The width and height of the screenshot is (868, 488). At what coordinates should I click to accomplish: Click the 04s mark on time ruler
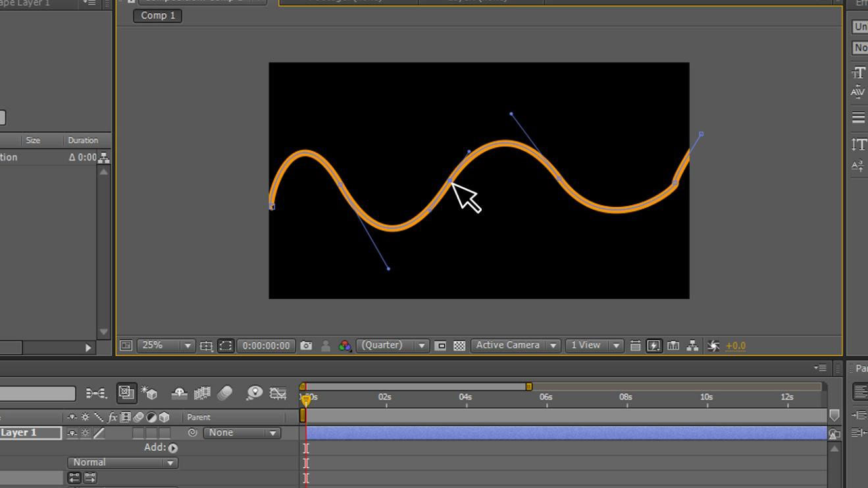[x=465, y=397]
